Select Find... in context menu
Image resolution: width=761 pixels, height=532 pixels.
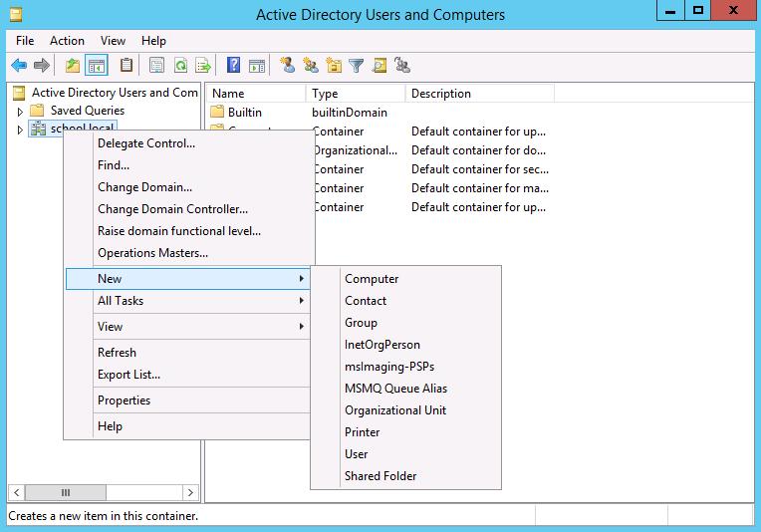[187, 165]
